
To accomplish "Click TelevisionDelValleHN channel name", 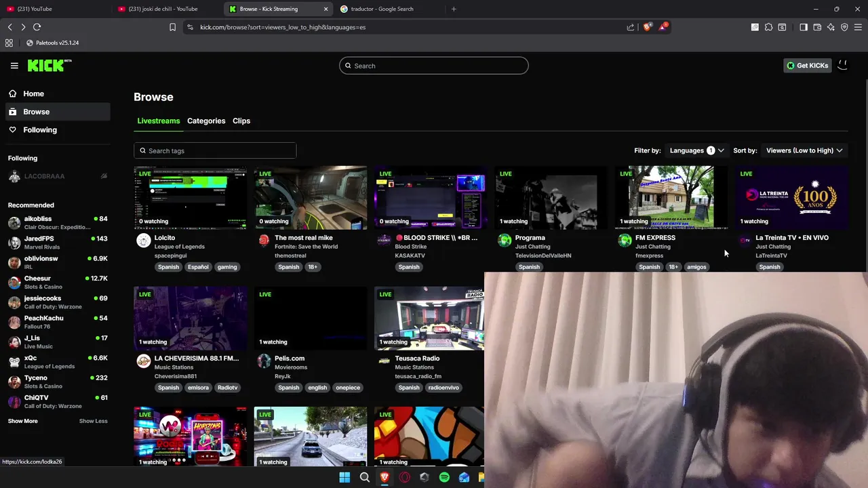I will pyautogui.click(x=543, y=256).
